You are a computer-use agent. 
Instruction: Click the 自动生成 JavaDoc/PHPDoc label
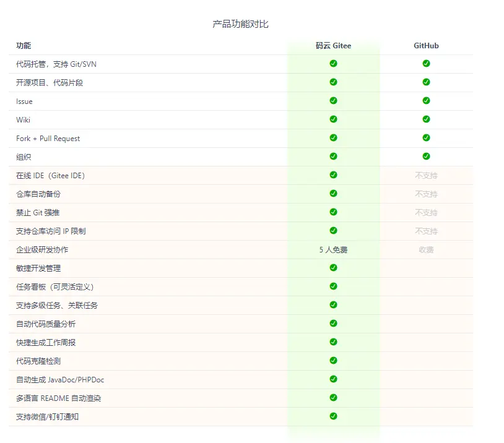tap(60, 380)
